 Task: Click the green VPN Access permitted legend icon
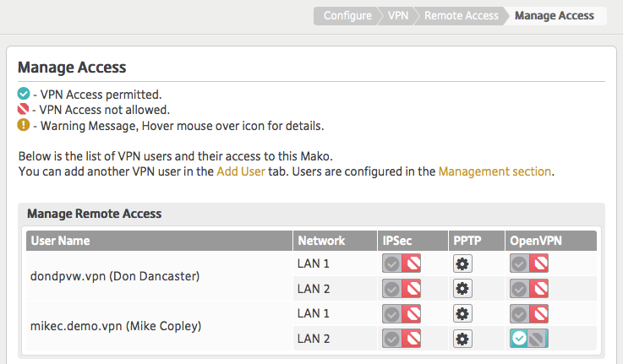[24, 94]
